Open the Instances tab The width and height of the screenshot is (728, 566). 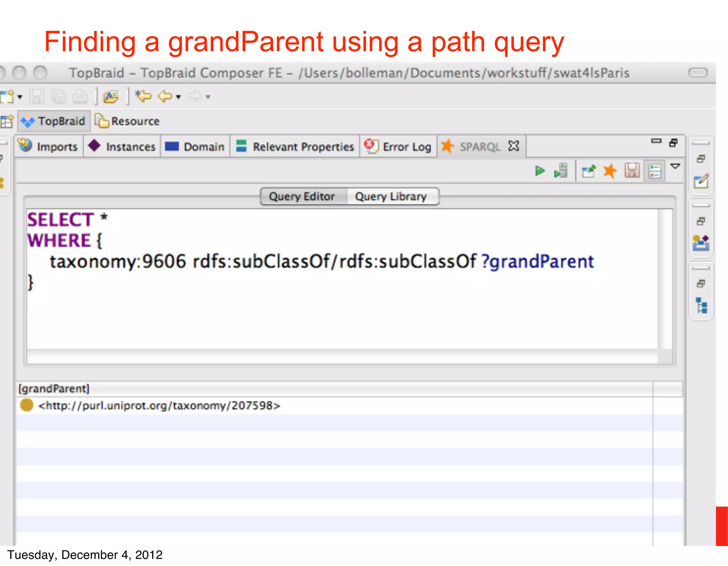(x=122, y=146)
